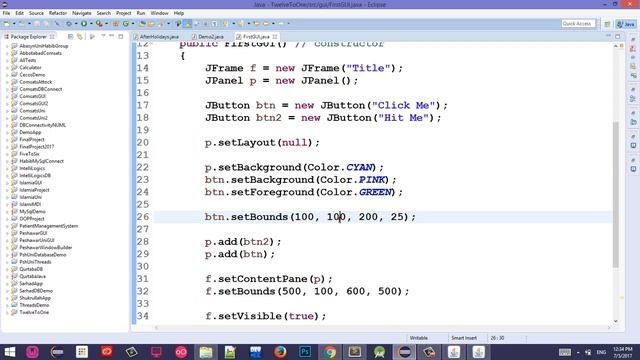Click the ENG language indicator
Viewport: 640px width, 360px height.
[601, 352]
